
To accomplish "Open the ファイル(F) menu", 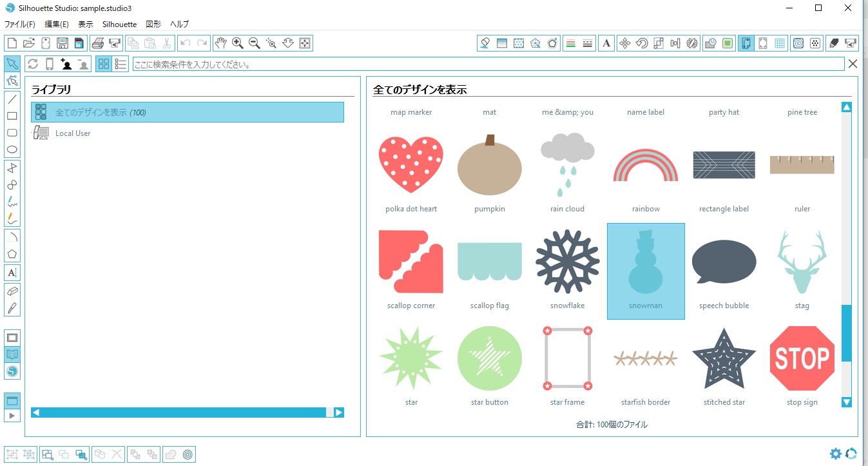I will (20, 24).
